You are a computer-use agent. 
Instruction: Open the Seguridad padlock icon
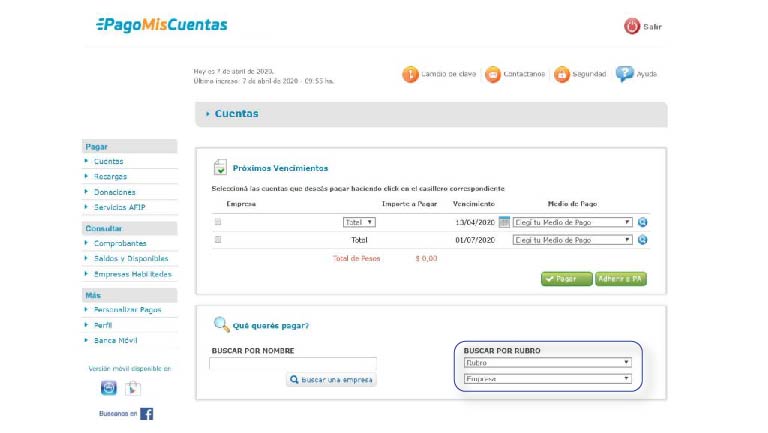[x=562, y=74]
